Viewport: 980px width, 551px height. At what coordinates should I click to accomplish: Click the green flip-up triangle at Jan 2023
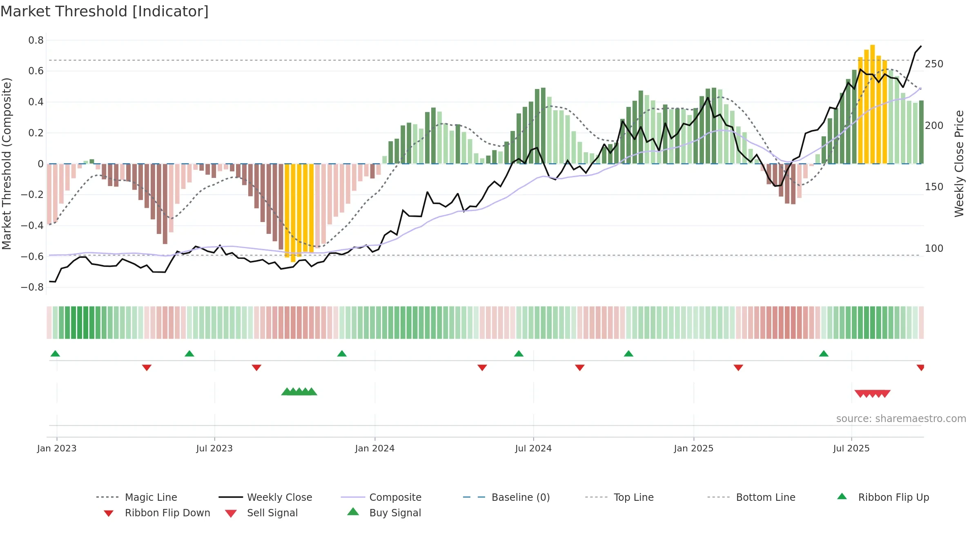click(x=55, y=353)
